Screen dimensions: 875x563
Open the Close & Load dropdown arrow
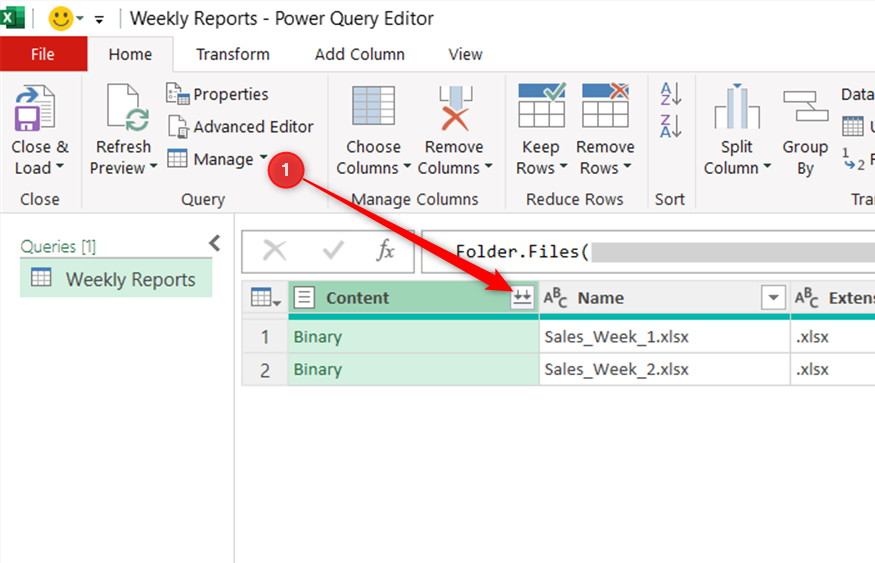[x=60, y=167]
